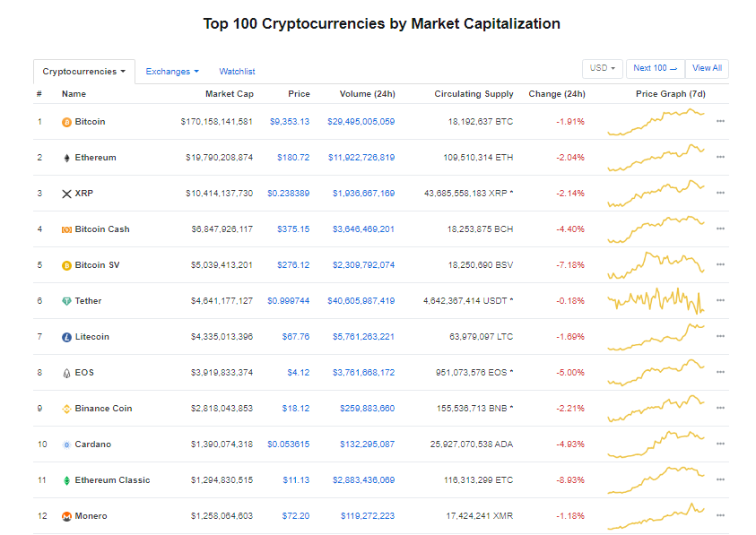The image size is (756, 535).
Task: Click EOS supply 951,073,576 EOS
Action: 474,373
